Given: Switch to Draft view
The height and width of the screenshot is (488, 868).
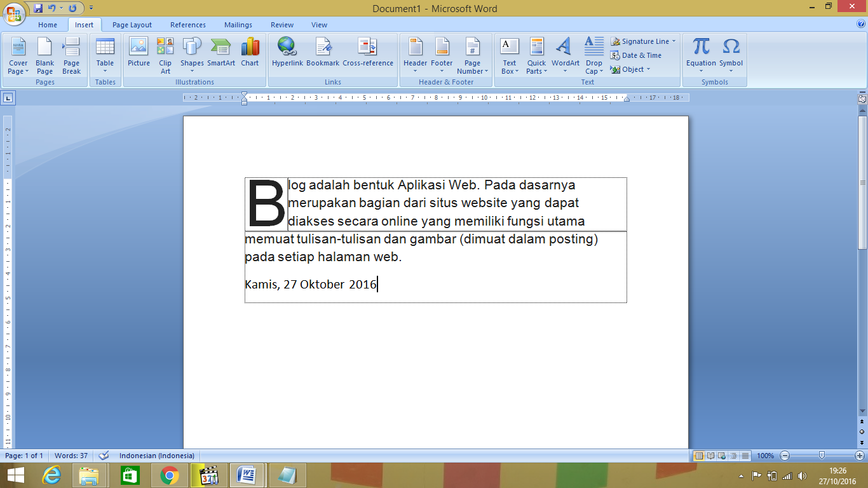Looking at the screenshot, I should [x=745, y=456].
